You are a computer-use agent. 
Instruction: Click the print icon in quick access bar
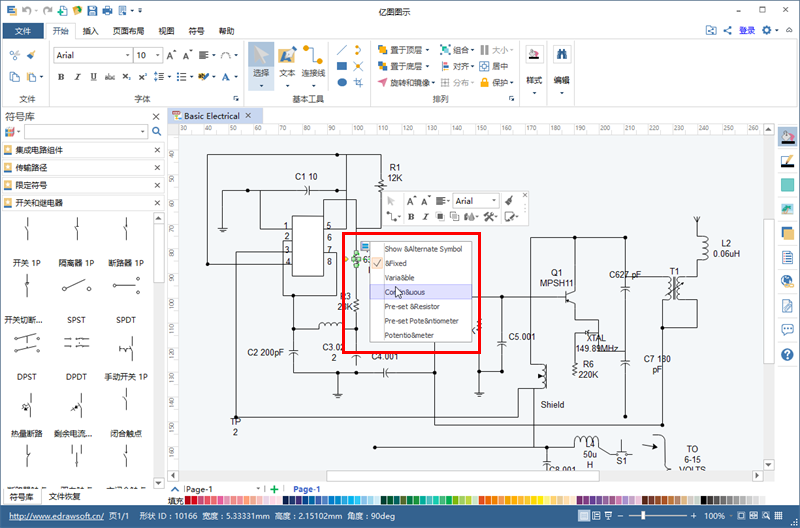tap(107, 10)
